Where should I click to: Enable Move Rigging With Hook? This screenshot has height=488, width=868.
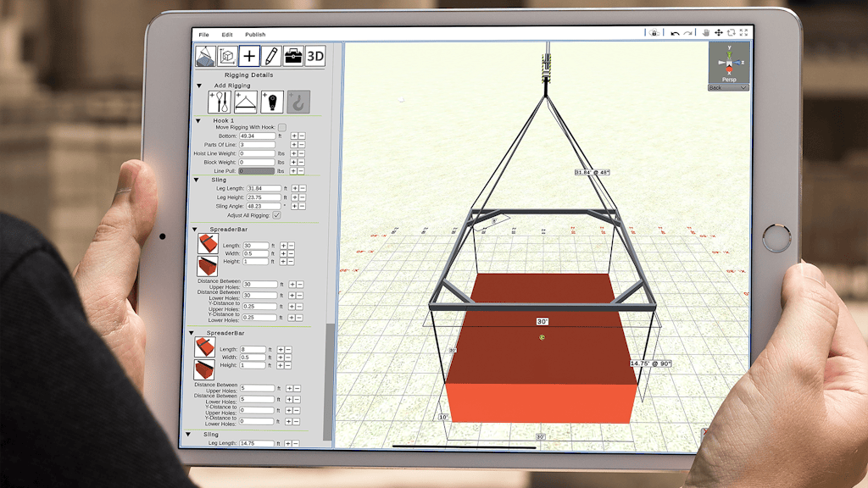point(281,127)
